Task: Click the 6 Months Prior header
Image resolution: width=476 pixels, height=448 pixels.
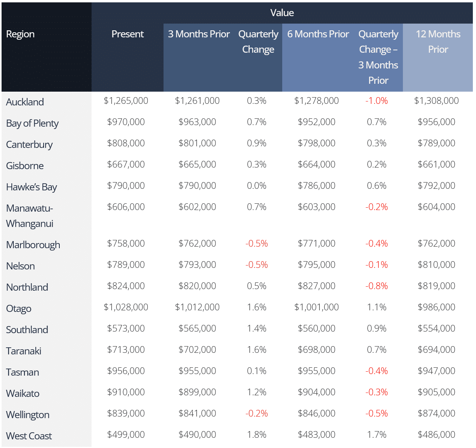Action: (x=318, y=34)
